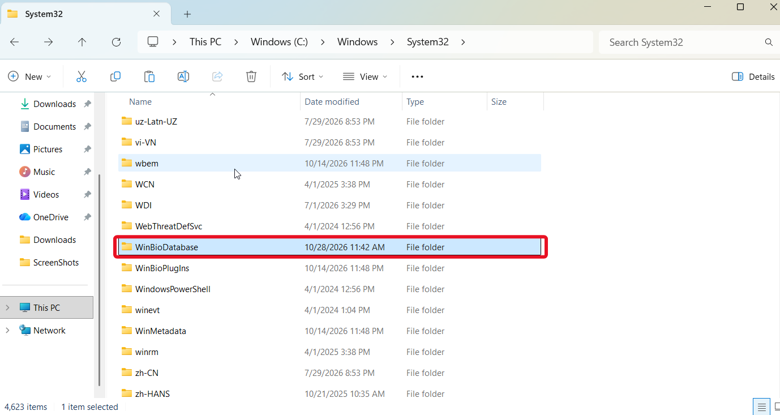
Task: Close the System32 tab
Action: (x=156, y=14)
